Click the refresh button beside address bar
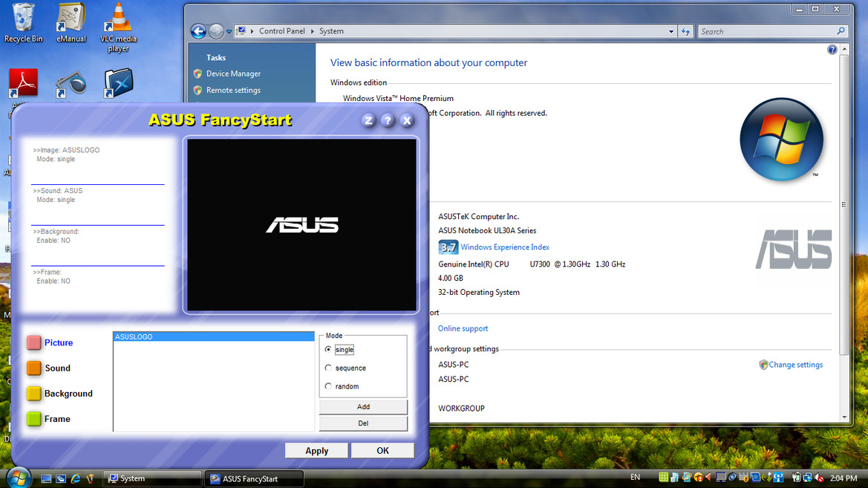The width and height of the screenshot is (868, 488). (x=685, y=32)
